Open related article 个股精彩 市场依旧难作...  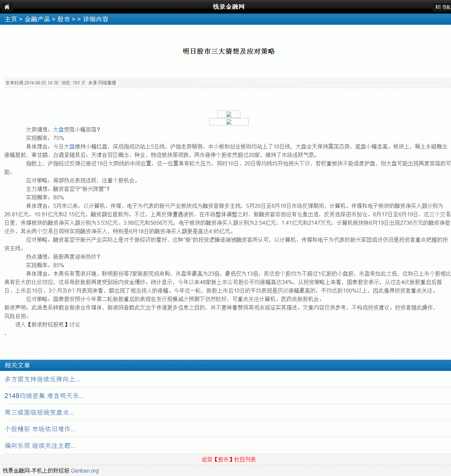(x=40, y=429)
